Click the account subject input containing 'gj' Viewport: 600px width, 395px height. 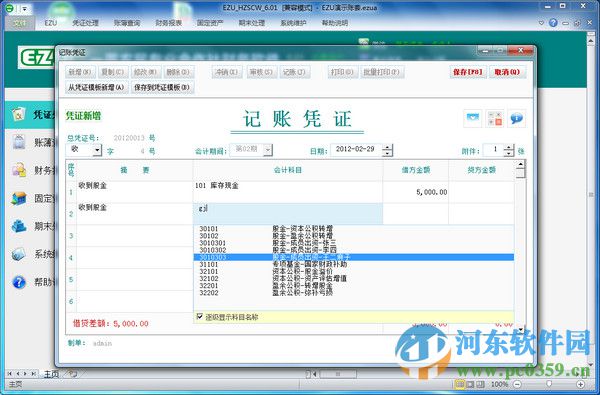(288, 214)
